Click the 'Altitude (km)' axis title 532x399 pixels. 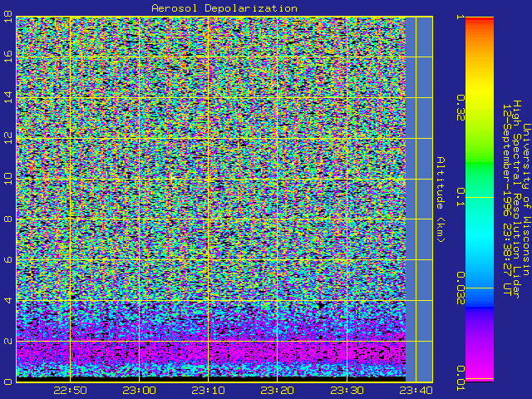pyautogui.click(x=441, y=199)
